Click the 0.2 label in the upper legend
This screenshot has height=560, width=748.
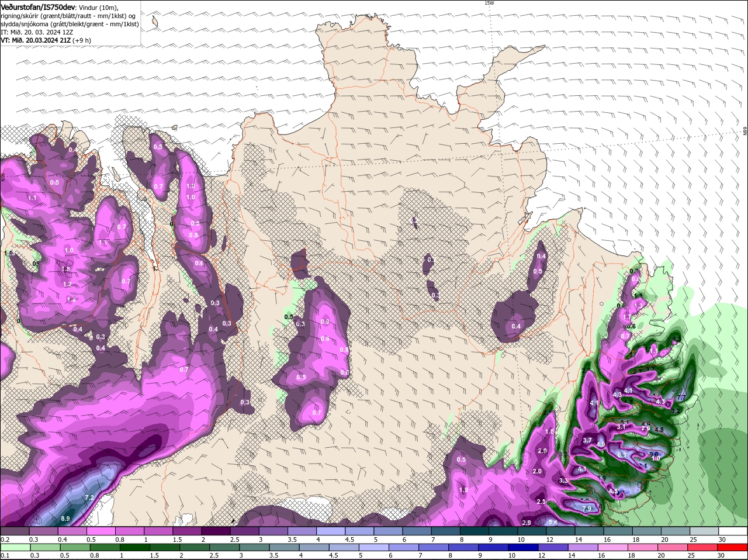[x=5, y=539]
